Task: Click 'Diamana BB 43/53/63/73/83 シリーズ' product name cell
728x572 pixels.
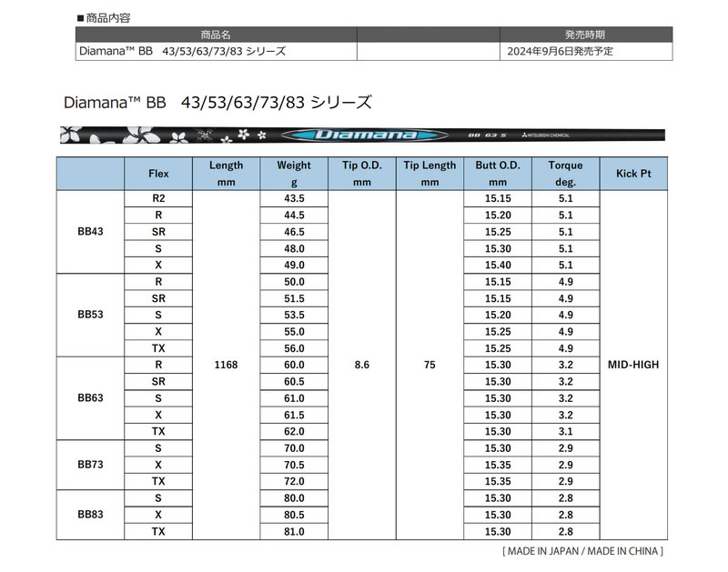Action: 217,51
